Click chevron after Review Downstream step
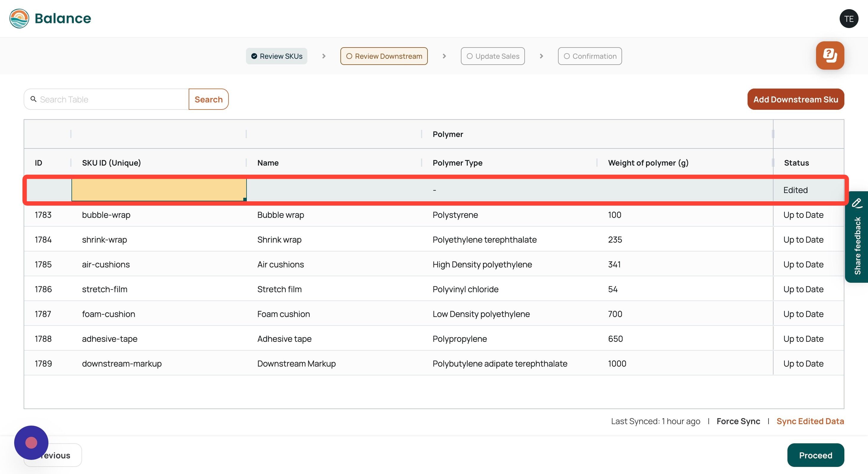This screenshot has height=474, width=868. click(444, 56)
